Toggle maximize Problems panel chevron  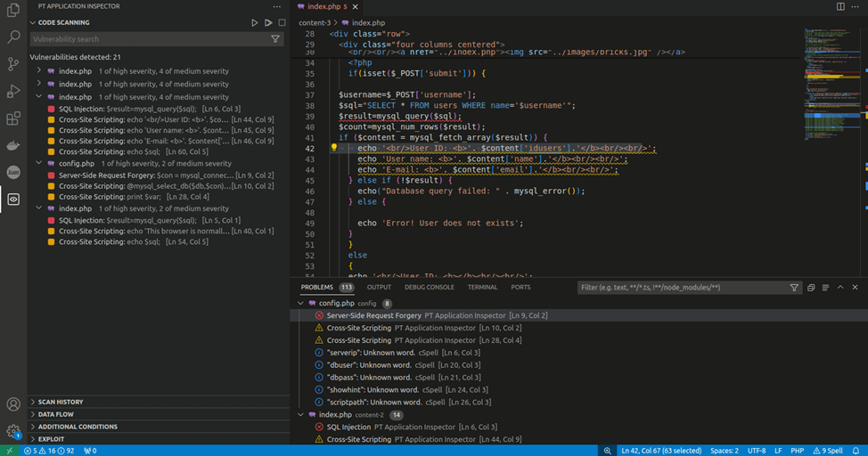[x=840, y=288]
